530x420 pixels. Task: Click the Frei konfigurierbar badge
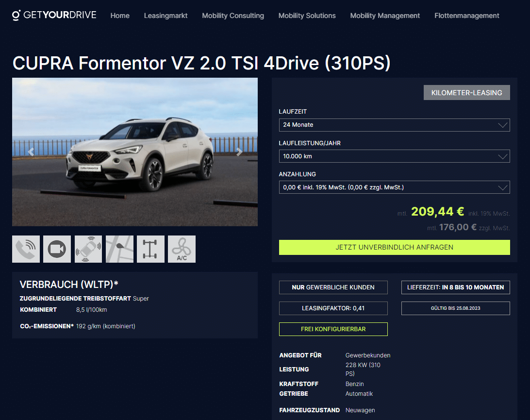tap(333, 329)
